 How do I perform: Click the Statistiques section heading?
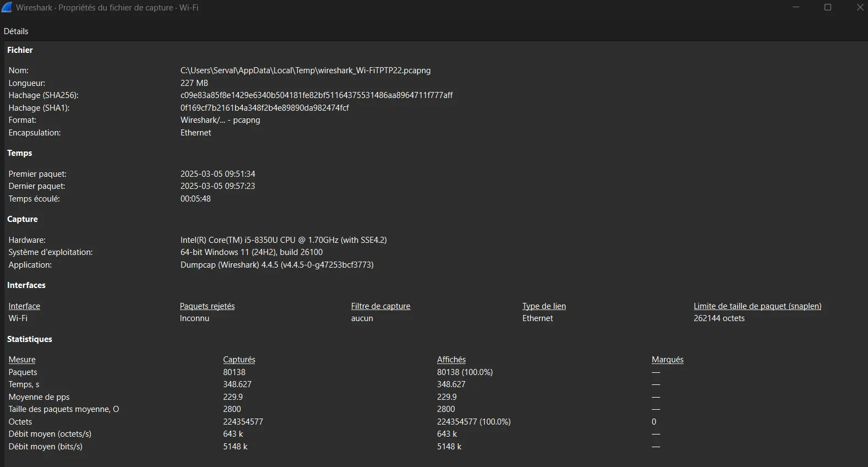[30, 339]
